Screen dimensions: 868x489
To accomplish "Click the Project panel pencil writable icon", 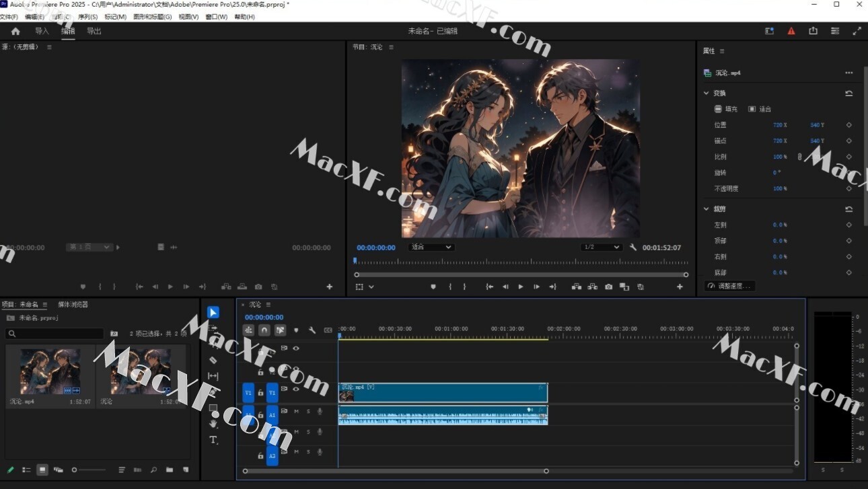I will pos(10,470).
